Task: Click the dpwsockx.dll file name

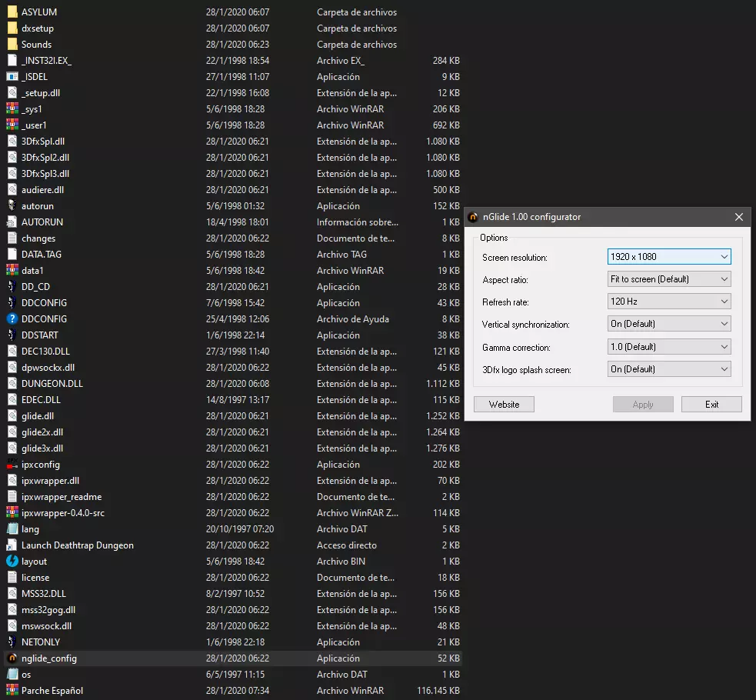Action: point(48,368)
